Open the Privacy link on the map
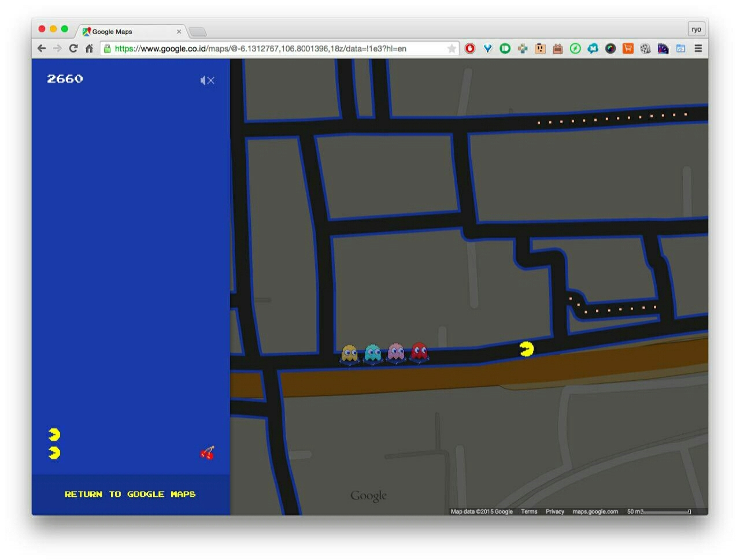The width and height of the screenshot is (740, 560). pos(555,511)
